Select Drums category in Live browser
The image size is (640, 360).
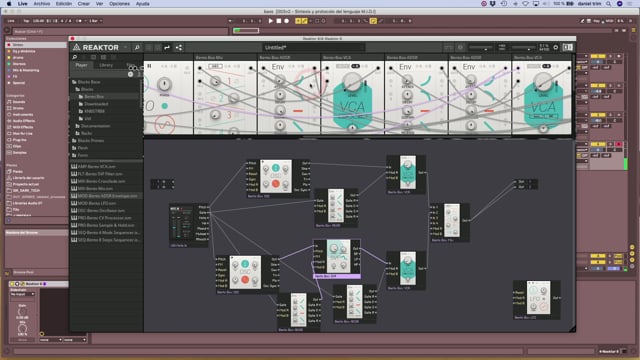click(x=18, y=108)
